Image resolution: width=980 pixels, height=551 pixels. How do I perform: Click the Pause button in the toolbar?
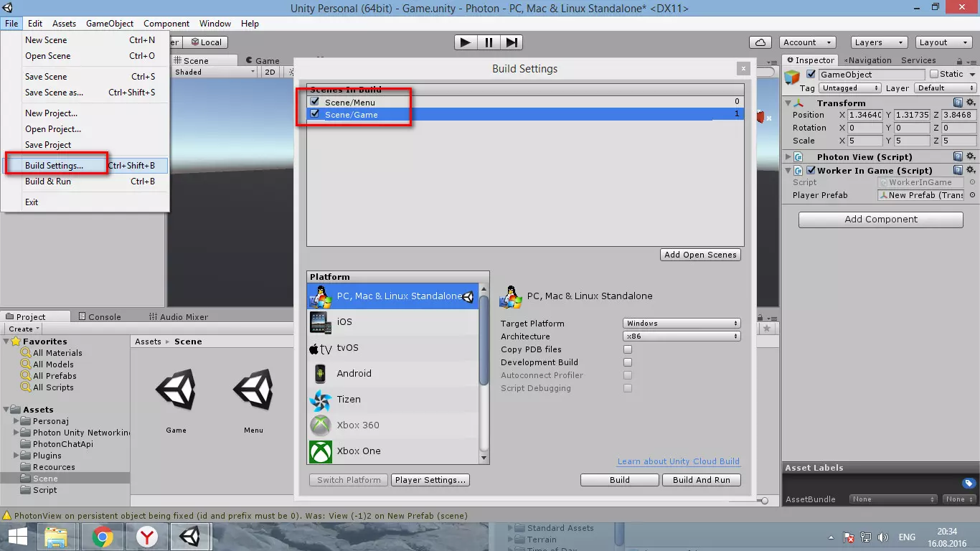[x=488, y=42]
